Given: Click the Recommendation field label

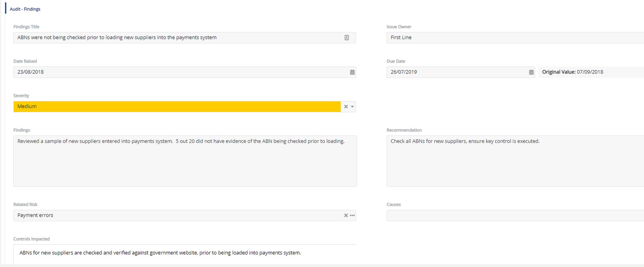Looking at the screenshot, I should point(404,130).
